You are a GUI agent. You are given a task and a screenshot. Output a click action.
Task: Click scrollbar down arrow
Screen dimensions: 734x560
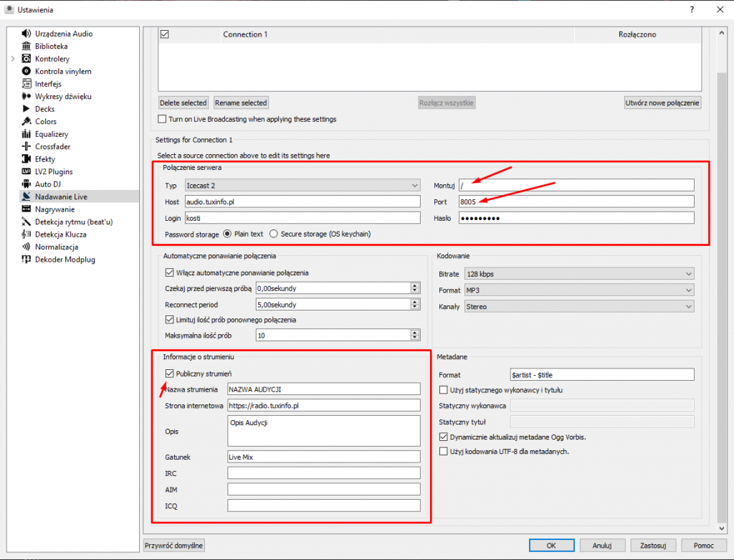click(721, 528)
